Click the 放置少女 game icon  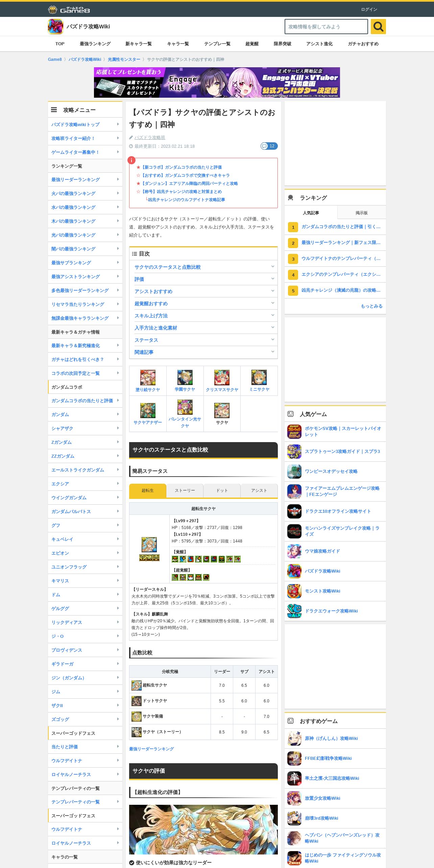click(294, 798)
